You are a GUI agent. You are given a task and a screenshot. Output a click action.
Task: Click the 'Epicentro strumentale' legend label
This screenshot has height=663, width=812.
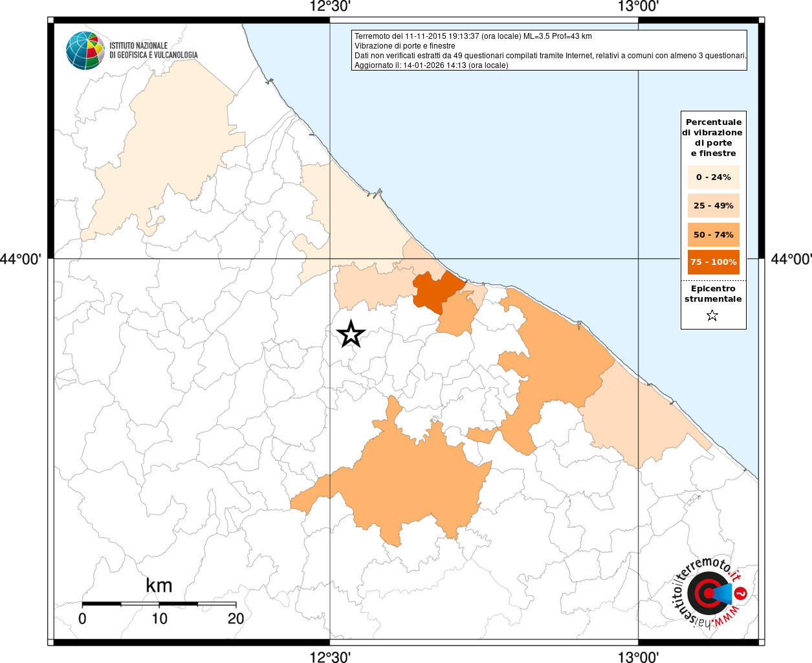[x=713, y=294]
